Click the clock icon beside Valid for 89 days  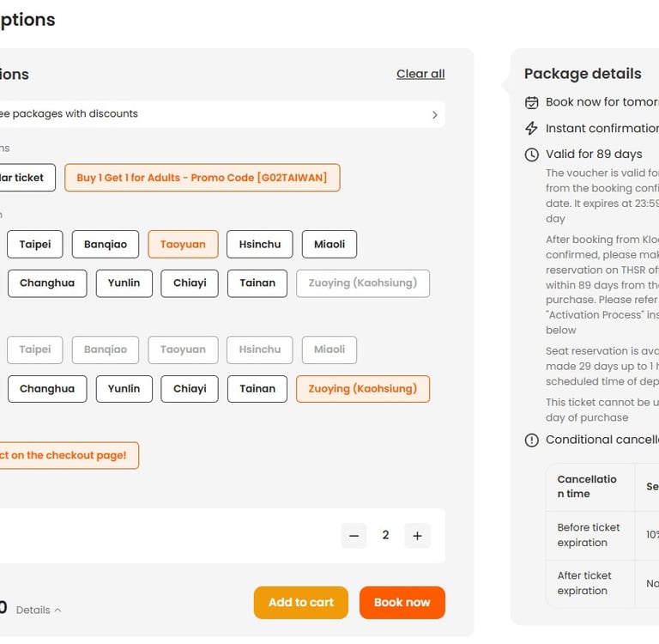click(532, 155)
